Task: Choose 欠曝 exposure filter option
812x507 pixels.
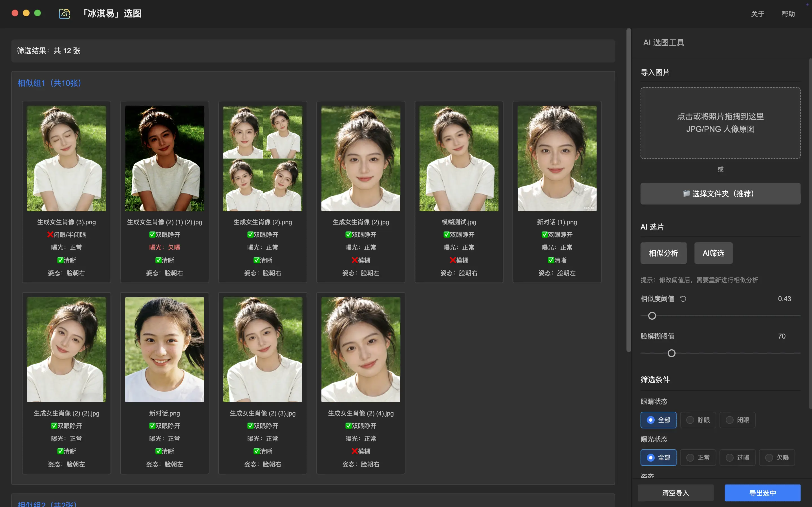Action: [x=777, y=458]
